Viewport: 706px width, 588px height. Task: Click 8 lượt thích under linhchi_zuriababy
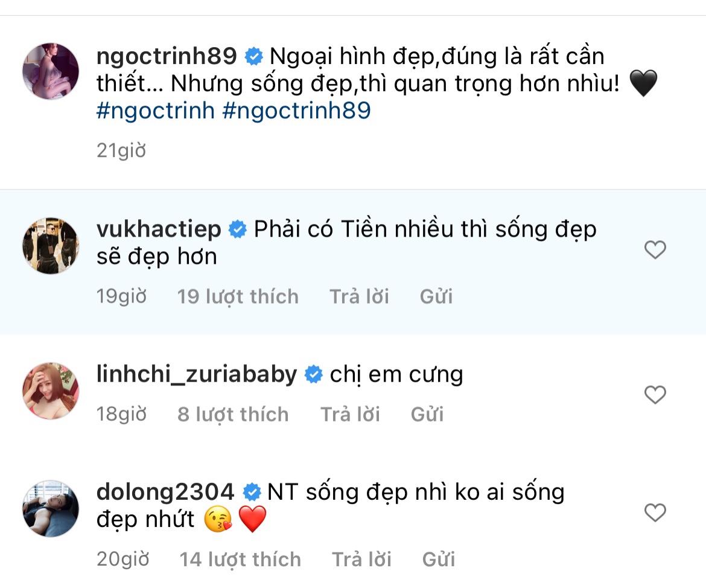tap(233, 414)
